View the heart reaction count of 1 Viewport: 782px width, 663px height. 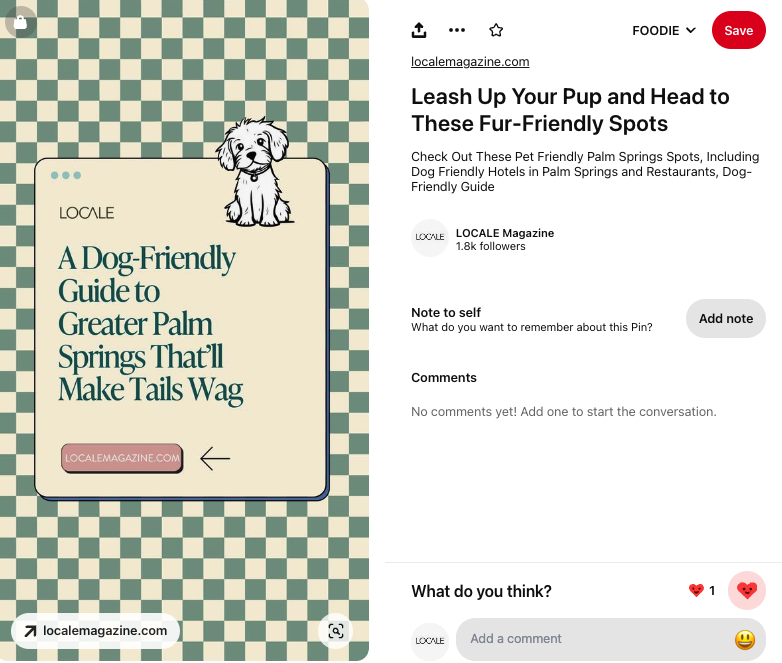pos(702,591)
